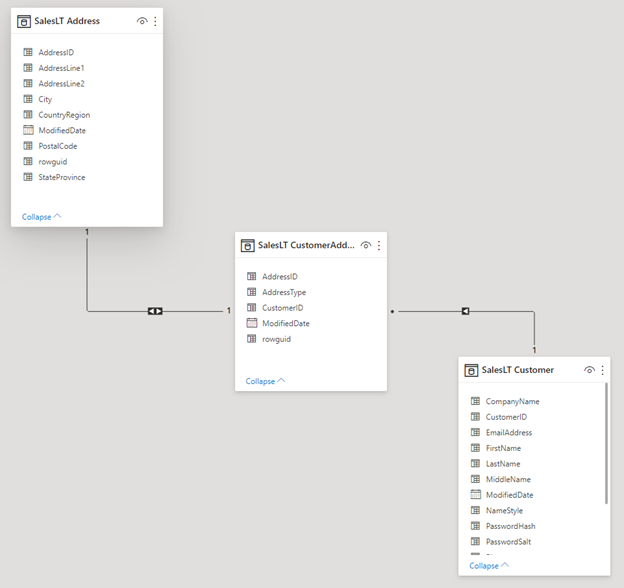Select the AddressType field in CustomerAddress table
The height and width of the screenshot is (588, 624).
[x=284, y=292]
